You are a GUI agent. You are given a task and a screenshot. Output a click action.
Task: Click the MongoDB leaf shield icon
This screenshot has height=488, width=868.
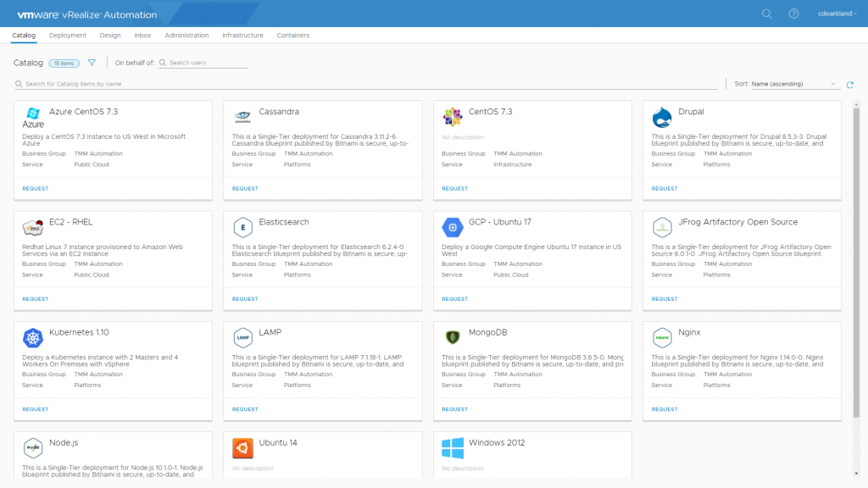[453, 337]
